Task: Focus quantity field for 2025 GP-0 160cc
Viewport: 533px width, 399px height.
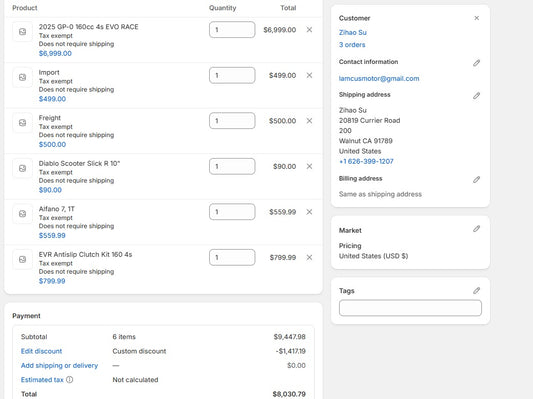Action: (232, 30)
